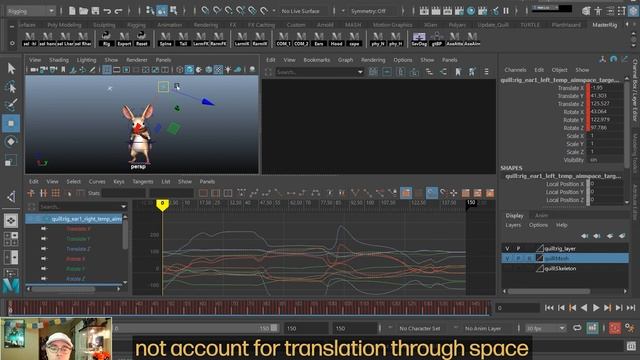This screenshot has width=640, height=360.
Task: Redo with the forward arrow icon
Action: [118, 11]
